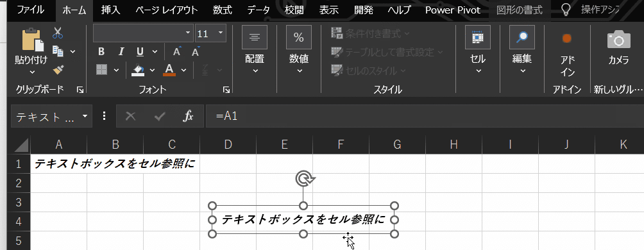Open the font name dropdown

pyautogui.click(x=188, y=33)
